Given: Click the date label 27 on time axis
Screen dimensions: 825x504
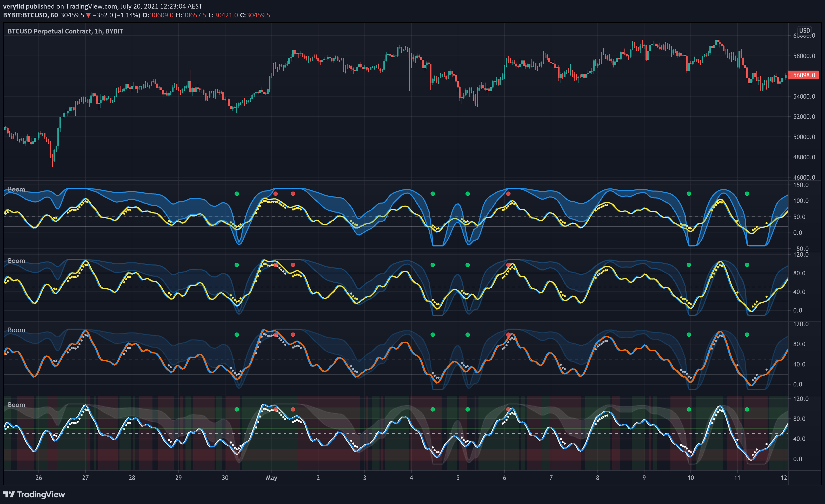Looking at the screenshot, I should pyautogui.click(x=85, y=478).
